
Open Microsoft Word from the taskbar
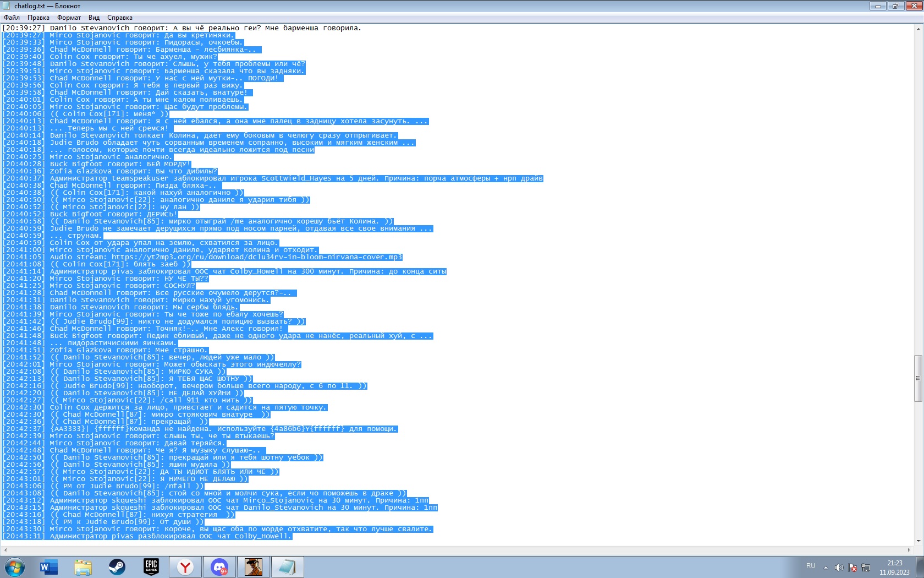tap(48, 566)
